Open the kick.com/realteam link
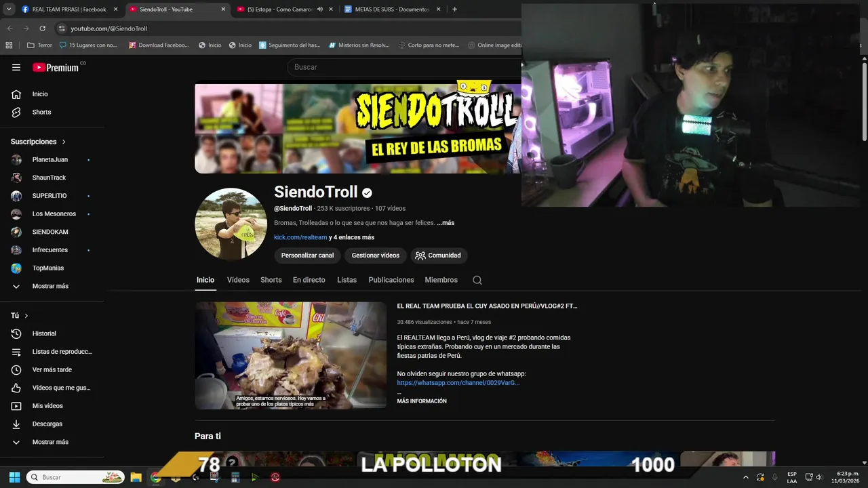 pos(300,237)
